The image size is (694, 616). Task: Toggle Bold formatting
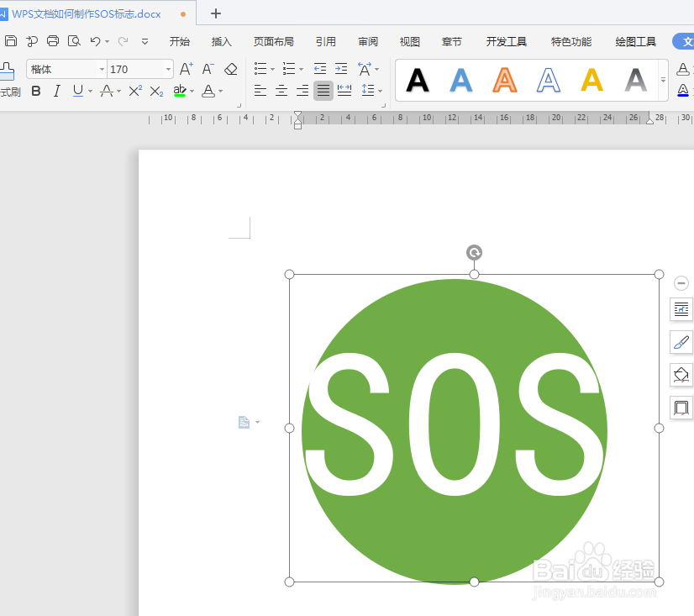(36, 92)
